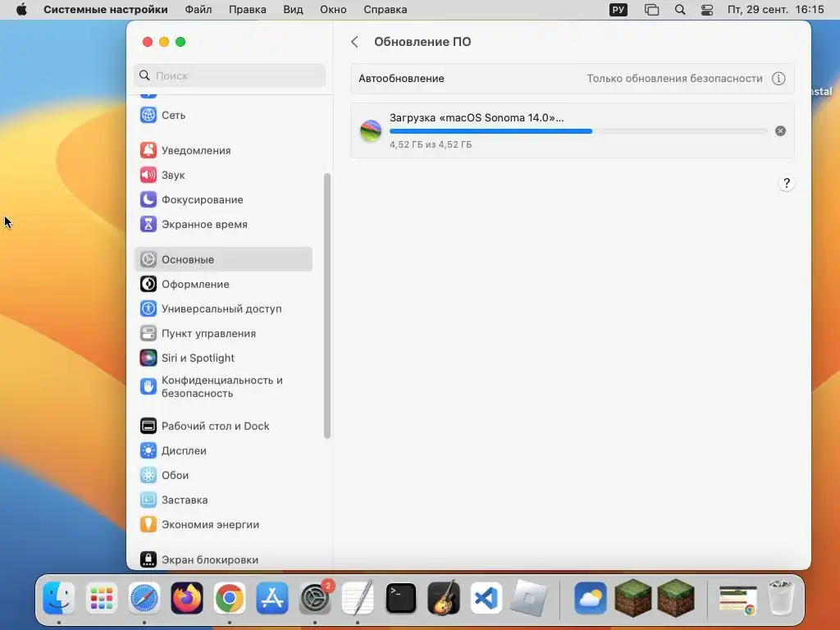This screenshot has width=840, height=630.
Task: Open TextEdit from the Dock
Action: [358, 598]
